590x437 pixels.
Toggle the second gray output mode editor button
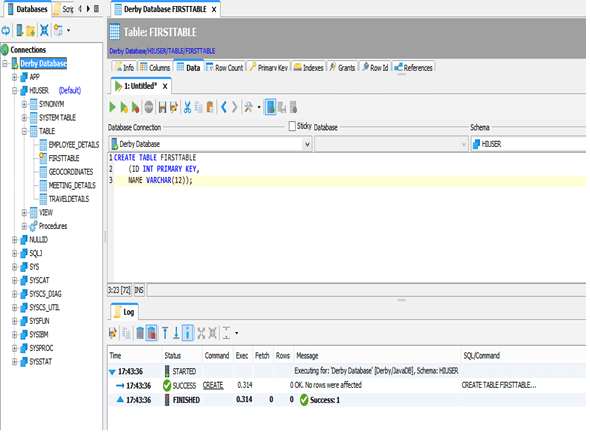click(x=282, y=108)
